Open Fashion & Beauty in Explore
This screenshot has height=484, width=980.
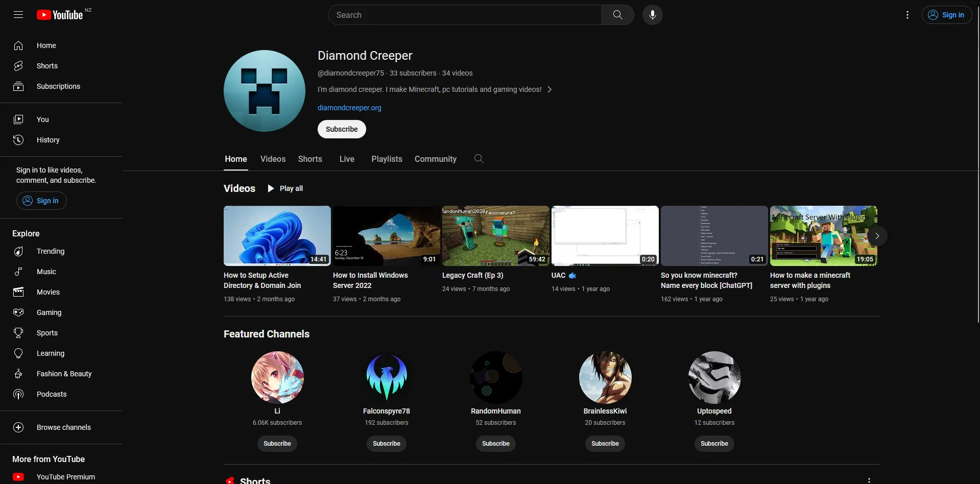coord(61,374)
